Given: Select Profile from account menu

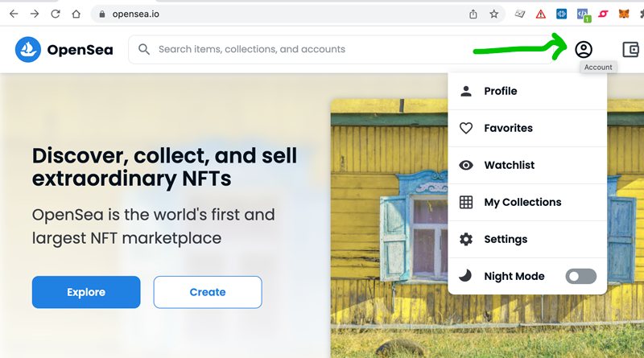Looking at the screenshot, I should tap(527, 91).
